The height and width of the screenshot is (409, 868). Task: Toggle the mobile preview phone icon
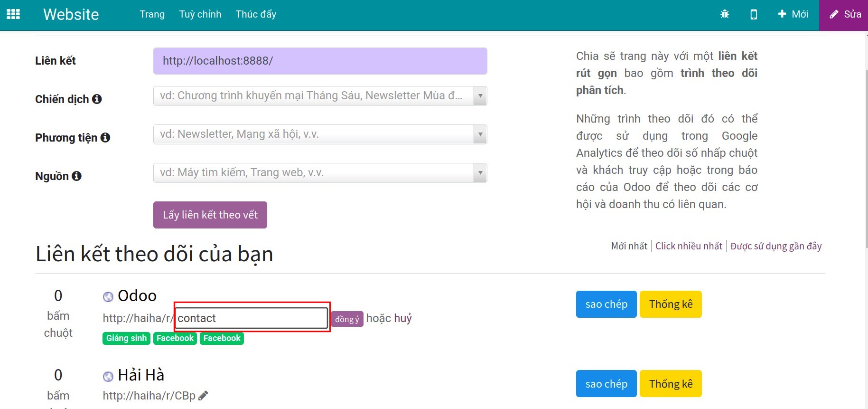[x=753, y=14]
